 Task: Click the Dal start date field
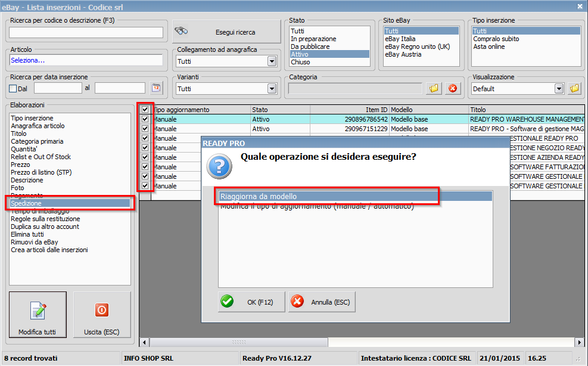click(x=58, y=88)
